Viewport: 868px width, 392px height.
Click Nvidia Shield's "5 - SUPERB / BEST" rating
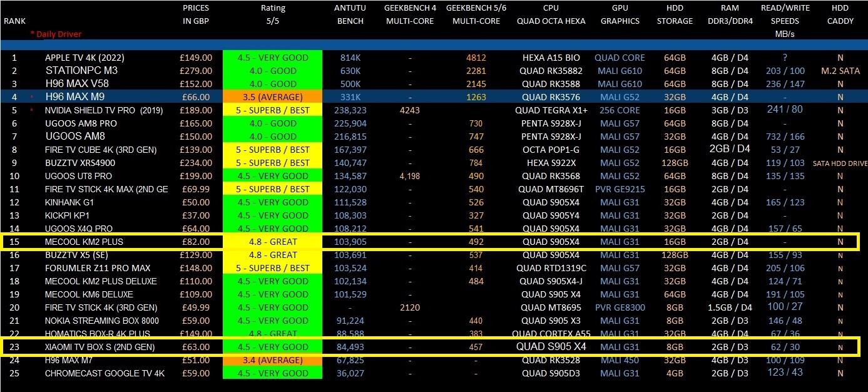point(273,110)
